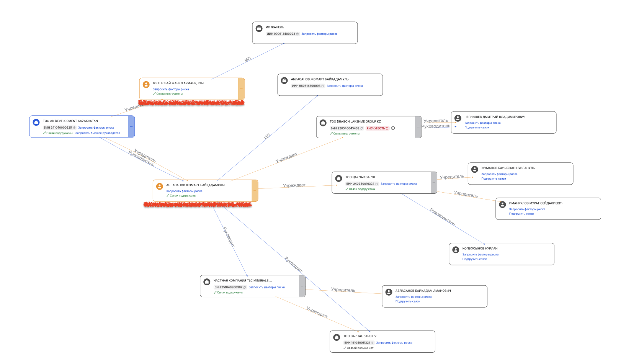Collapse the TOO QAYNAR BALYK node connections
This screenshot has width=644, height=360.
(434, 183)
